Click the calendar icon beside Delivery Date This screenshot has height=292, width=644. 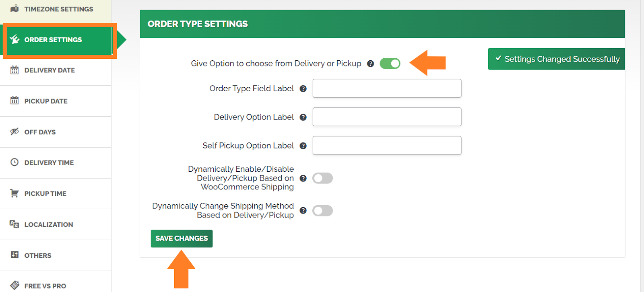pyautogui.click(x=14, y=70)
